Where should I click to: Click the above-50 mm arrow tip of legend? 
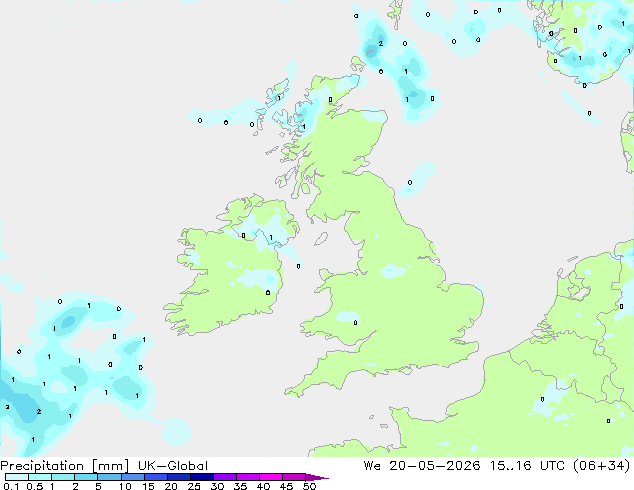point(317,477)
